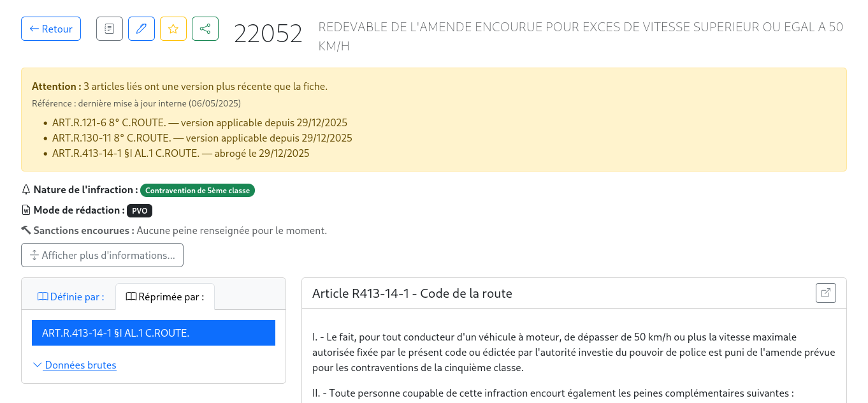Screen dimensions: 868x403
Task: Click the W icon next to Mode de rédaction
Action: 25,210
